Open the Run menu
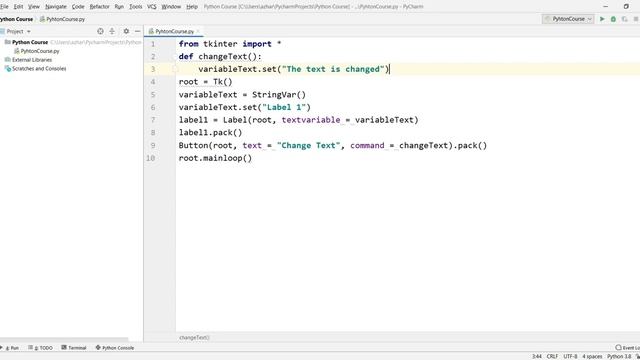Viewport: 640px width, 360px height. coord(119,7)
